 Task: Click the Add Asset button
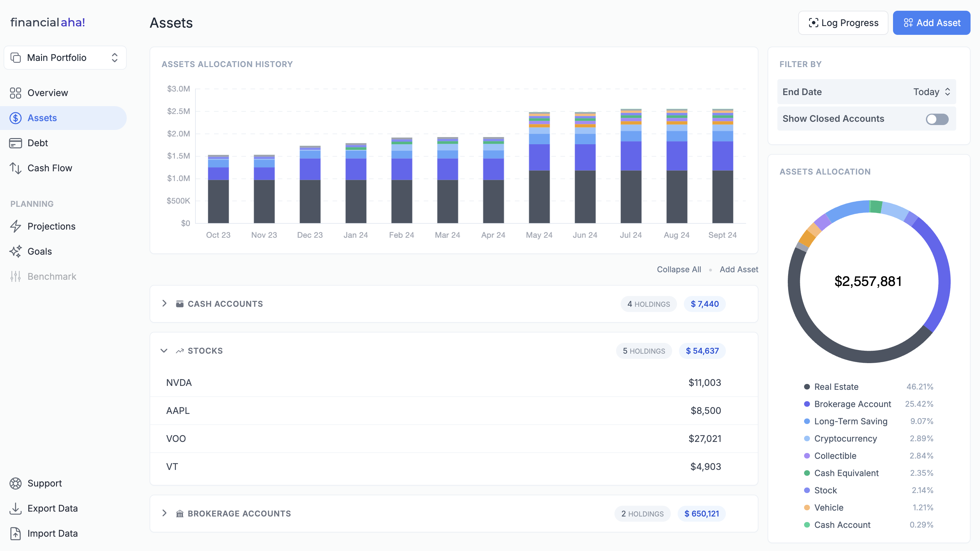[932, 23]
